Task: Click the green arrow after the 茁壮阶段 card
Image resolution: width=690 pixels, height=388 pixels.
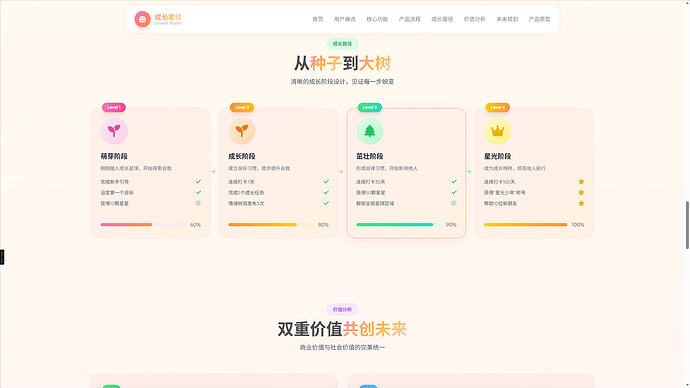Action: pyautogui.click(x=469, y=172)
